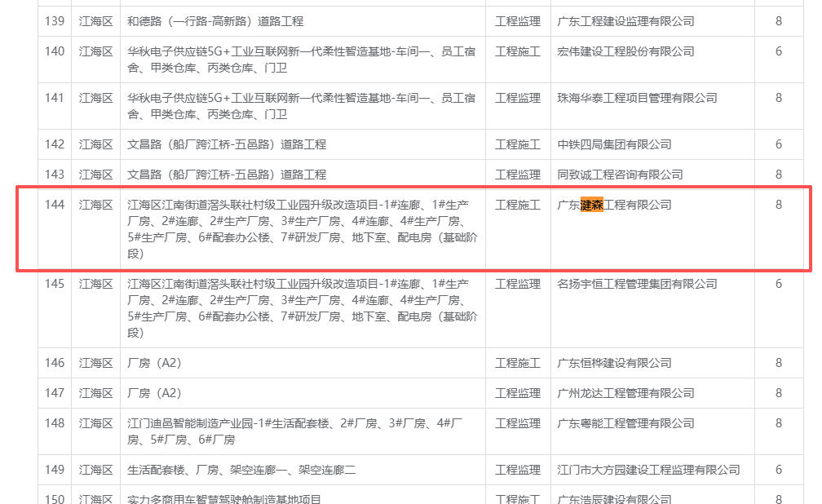Click the highlighted company name 广东建森工程有限公司
The height and width of the screenshot is (504, 822).
pyautogui.click(x=611, y=205)
